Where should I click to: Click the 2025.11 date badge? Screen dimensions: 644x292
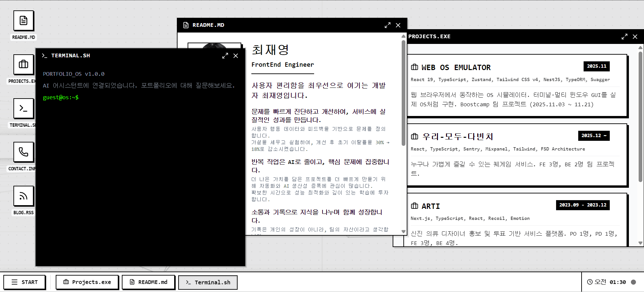(596, 66)
